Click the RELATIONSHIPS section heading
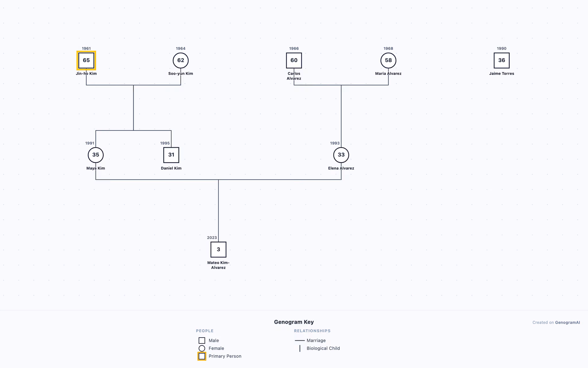 tap(312, 331)
